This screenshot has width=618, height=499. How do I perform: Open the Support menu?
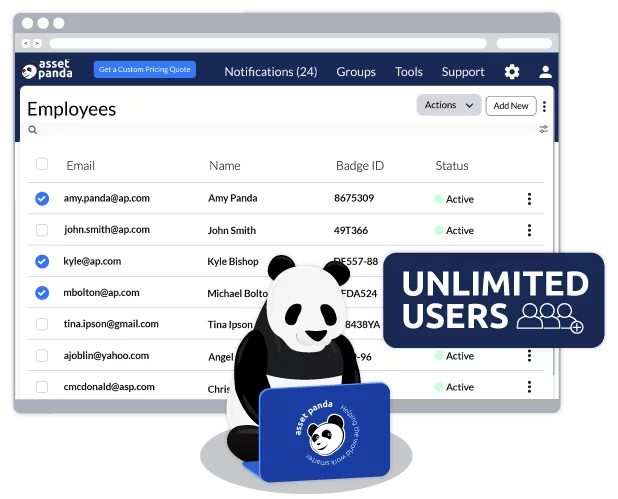pyautogui.click(x=463, y=72)
